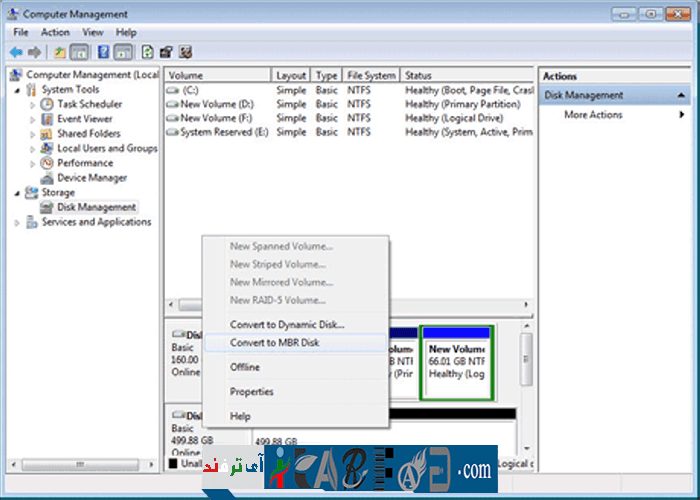Click the blue Help toolbar icon
This screenshot has width=700, height=500.
103,52
